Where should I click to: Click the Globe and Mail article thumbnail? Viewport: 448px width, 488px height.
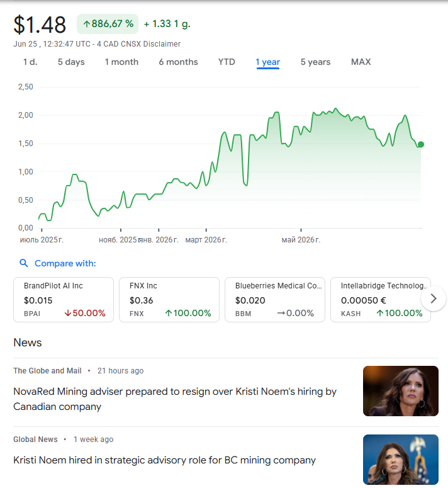coord(401,391)
